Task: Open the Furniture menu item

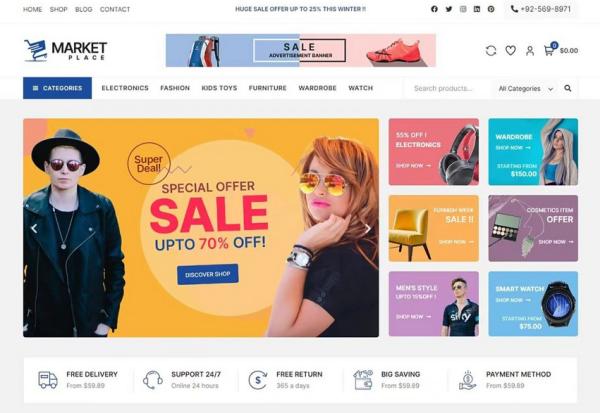Action: 267,88
